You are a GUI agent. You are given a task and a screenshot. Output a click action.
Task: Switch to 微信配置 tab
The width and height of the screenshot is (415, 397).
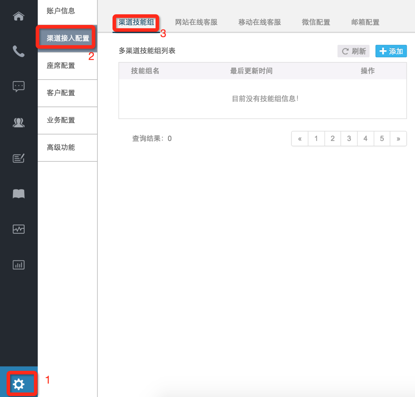[316, 22]
